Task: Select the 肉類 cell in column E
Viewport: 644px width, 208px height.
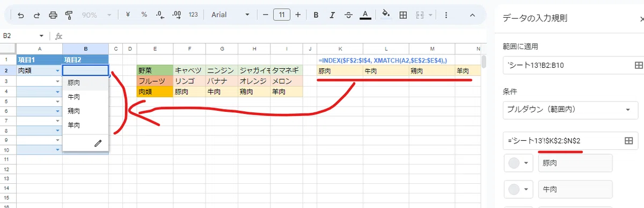Action: pos(155,92)
